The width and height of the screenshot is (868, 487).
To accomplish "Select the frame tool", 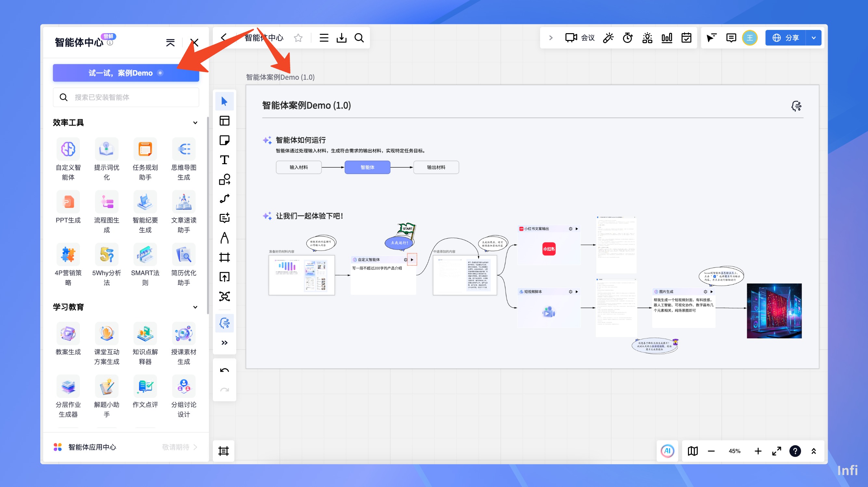I will pos(225,257).
